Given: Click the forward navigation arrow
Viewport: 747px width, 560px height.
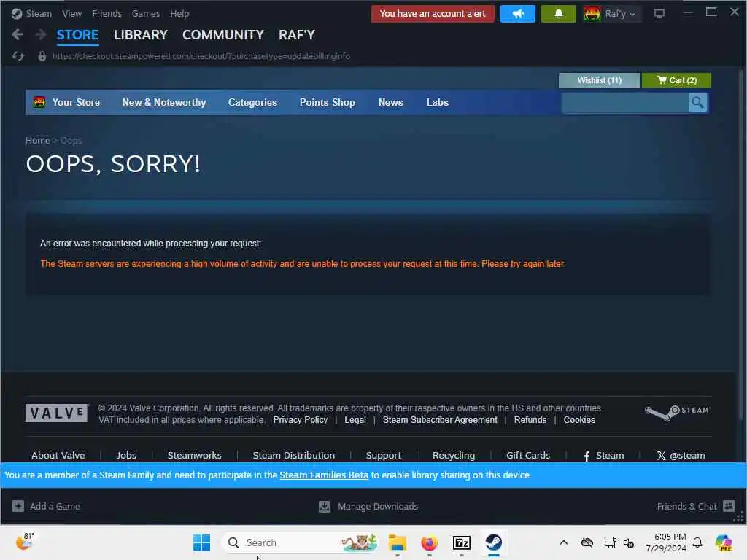Looking at the screenshot, I should [41, 34].
